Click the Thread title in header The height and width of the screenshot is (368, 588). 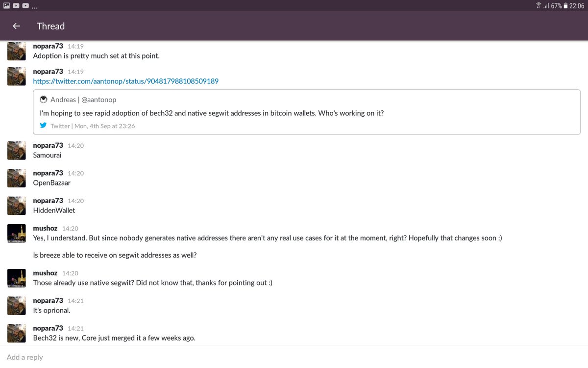click(50, 26)
